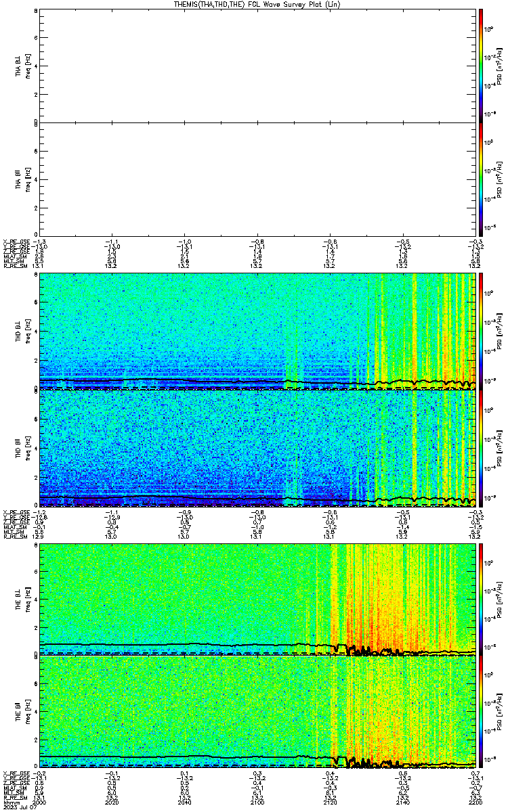Click the THD BL panel color bar
The image size is (508, 812).
coord(481,331)
